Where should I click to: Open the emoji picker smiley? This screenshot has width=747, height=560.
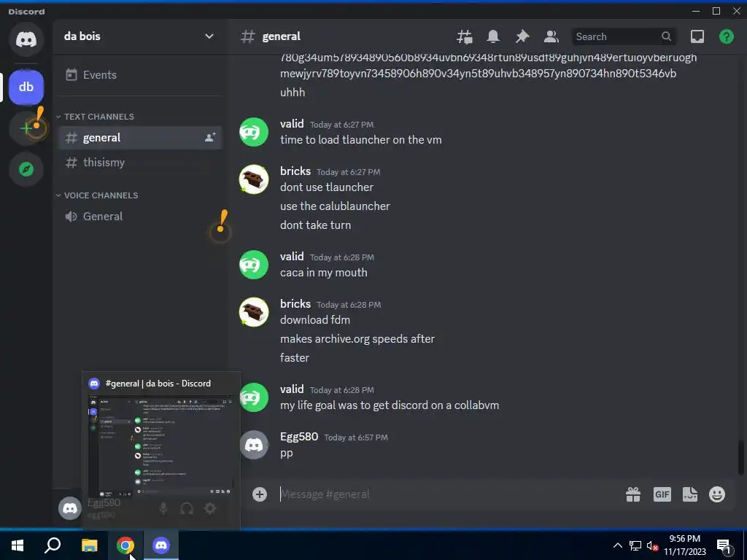click(x=717, y=494)
